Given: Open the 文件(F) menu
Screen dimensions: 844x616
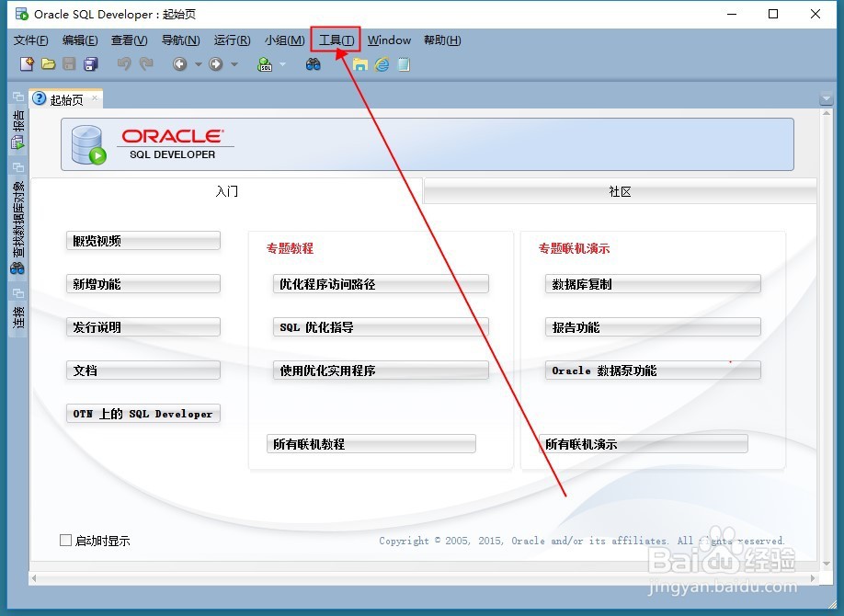Looking at the screenshot, I should tap(30, 40).
